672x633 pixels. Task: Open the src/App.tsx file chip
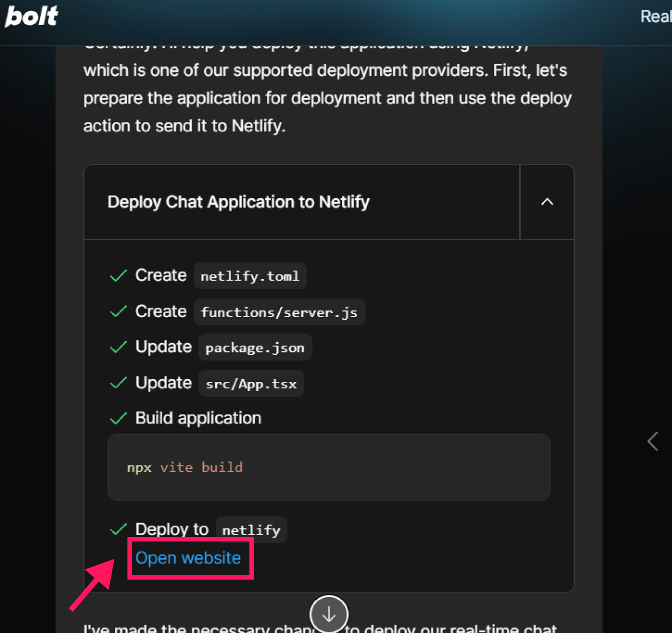coord(251,384)
